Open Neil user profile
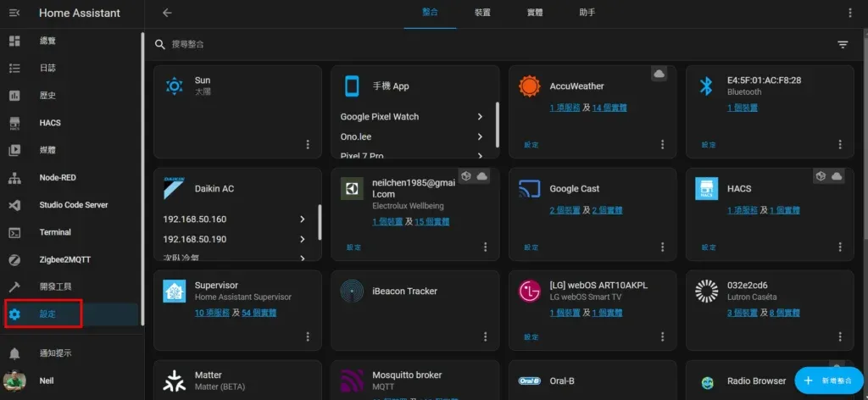Viewport: 868px width, 400px height. [71, 381]
